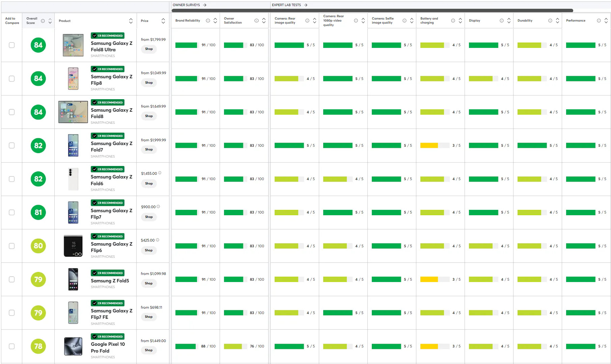Sort by Performance rating
Viewport: 611px width, 364px height.
606,21
